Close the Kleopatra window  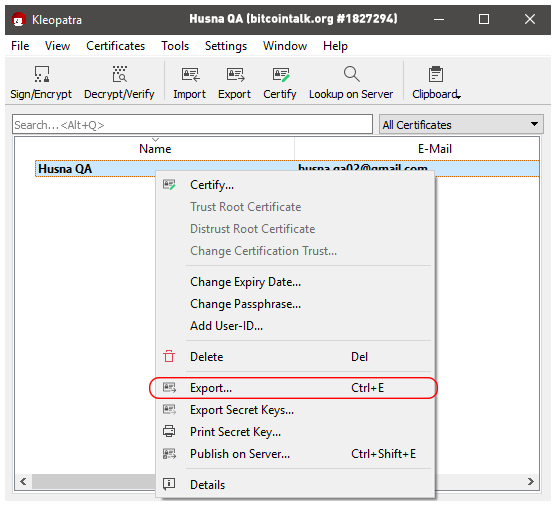(x=530, y=19)
